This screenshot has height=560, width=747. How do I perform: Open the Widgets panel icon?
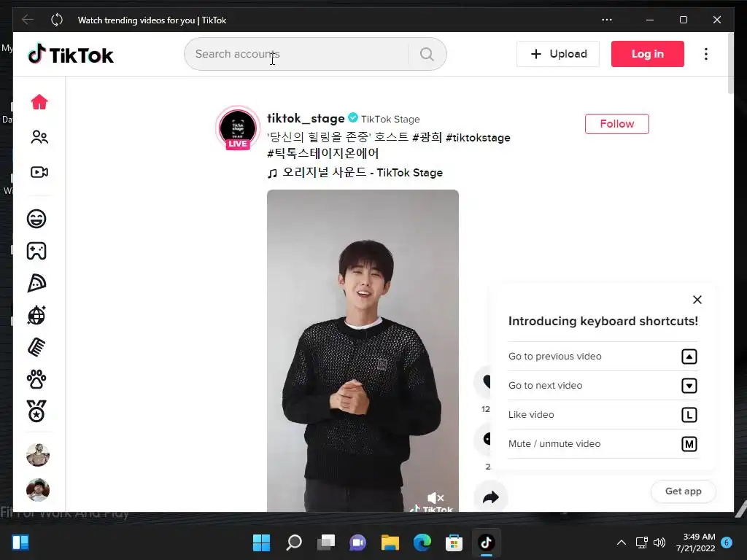coord(20,542)
